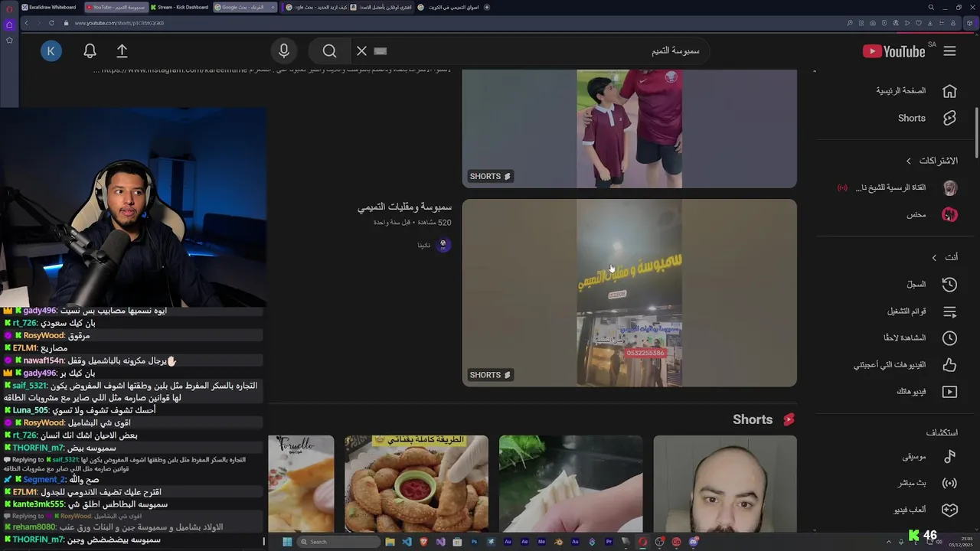Switch to Stream - Kick Dashboard tab
980x551 pixels.
click(179, 7)
